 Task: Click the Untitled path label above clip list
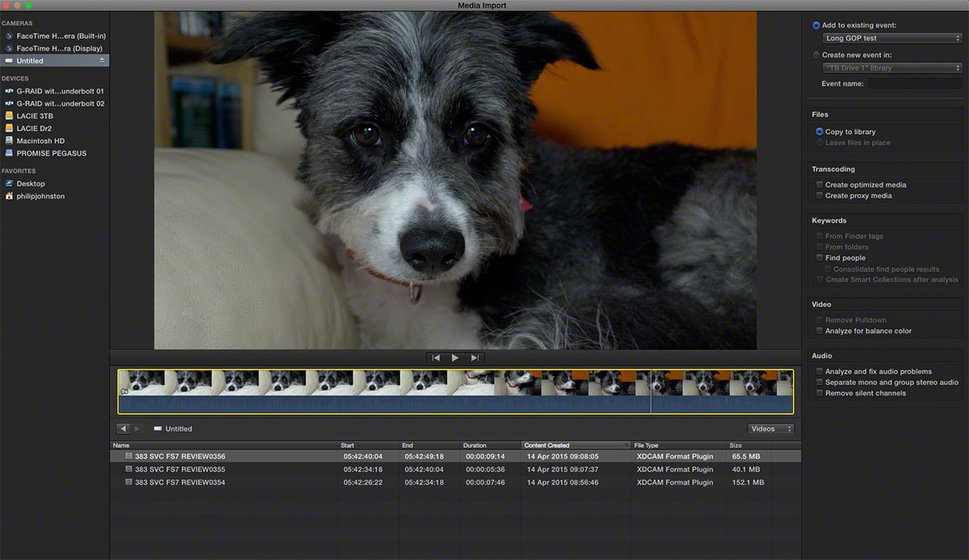[x=178, y=428]
